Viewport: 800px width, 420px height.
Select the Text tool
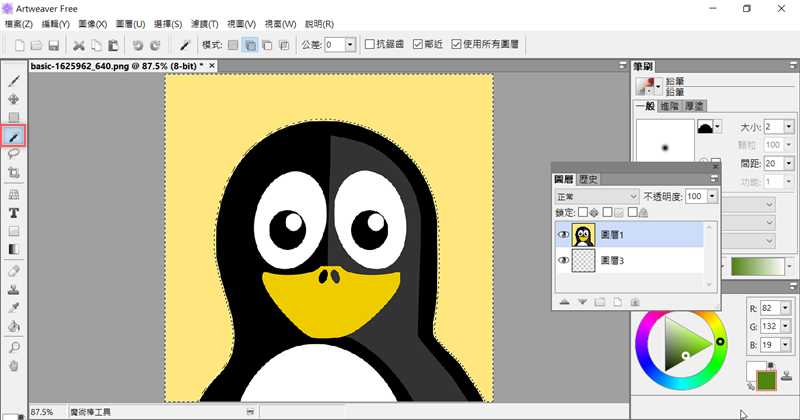(x=14, y=213)
